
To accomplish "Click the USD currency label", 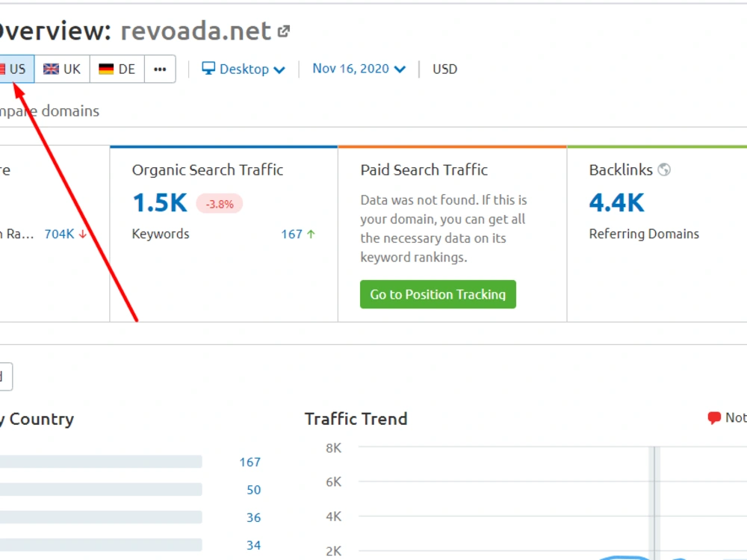I will click(x=445, y=69).
